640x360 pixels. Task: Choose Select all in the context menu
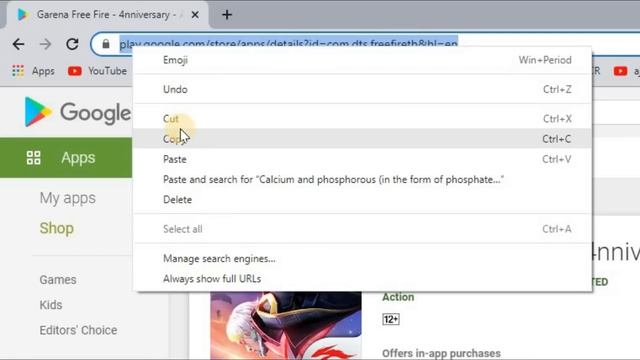pos(362,229)
